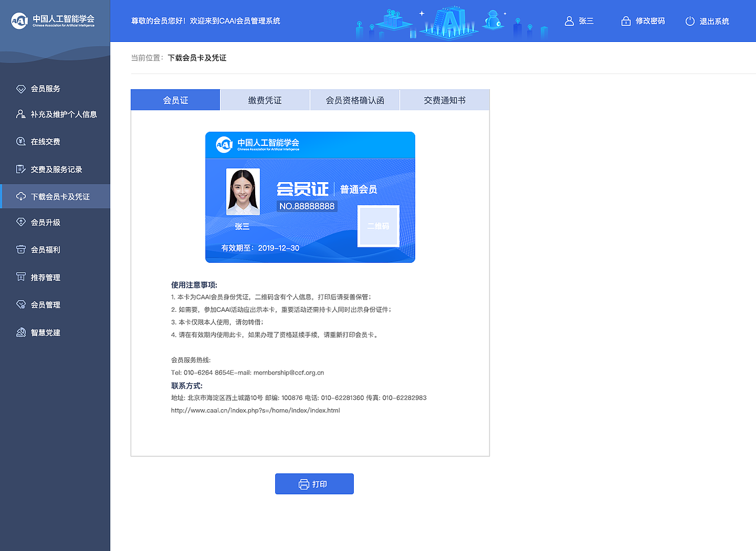Open the caai.cn index page link
Screen dimensions: 756x551
[255, 410]
